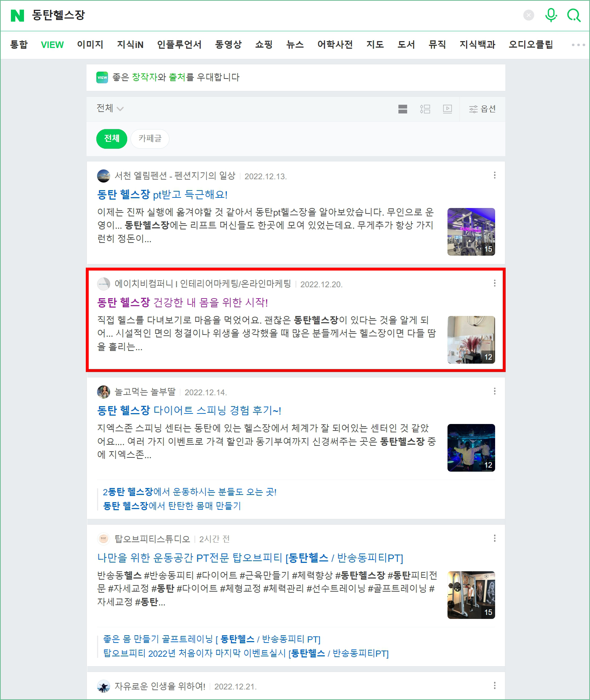Open more menu for 에이치비컴퍼니 post

pyautogui.click(x=494, y=283)
